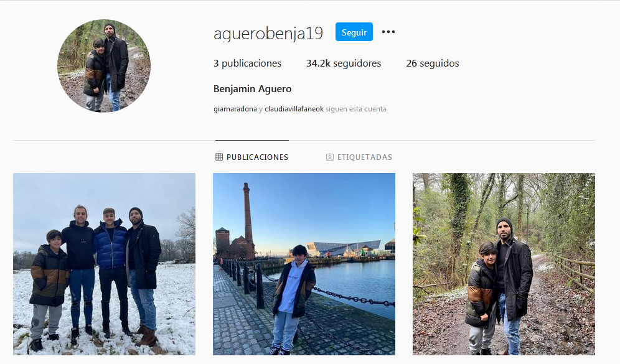Screen dimensions: 620x364
Task: Follow the account with the Seguir button
Action: pyautogui.click(x=354, y=32)
